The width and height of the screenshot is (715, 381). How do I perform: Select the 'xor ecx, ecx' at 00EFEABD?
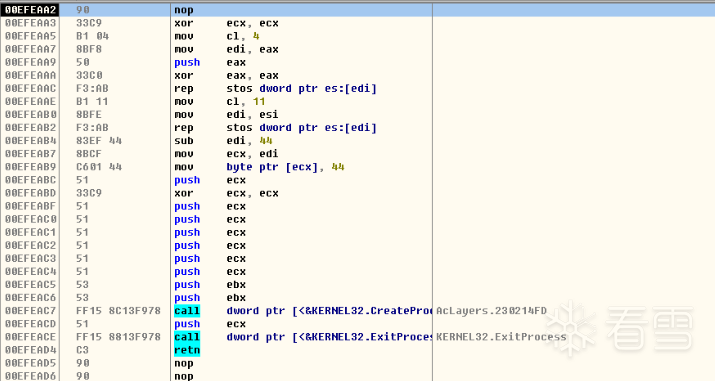pos(226,193)
